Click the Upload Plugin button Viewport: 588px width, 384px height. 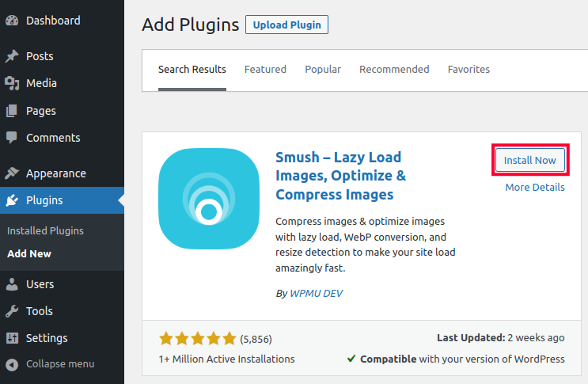[x=286, y=25]
